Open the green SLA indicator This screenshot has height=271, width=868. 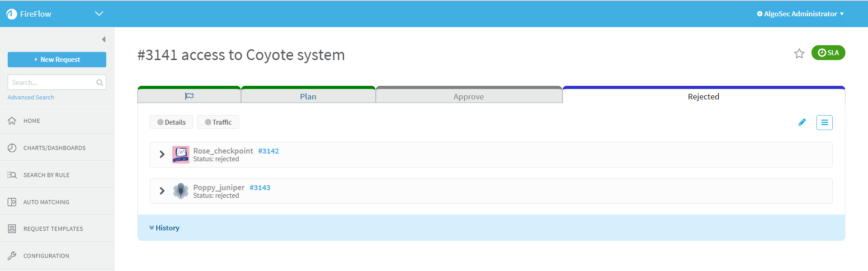[x=828, y=53]
